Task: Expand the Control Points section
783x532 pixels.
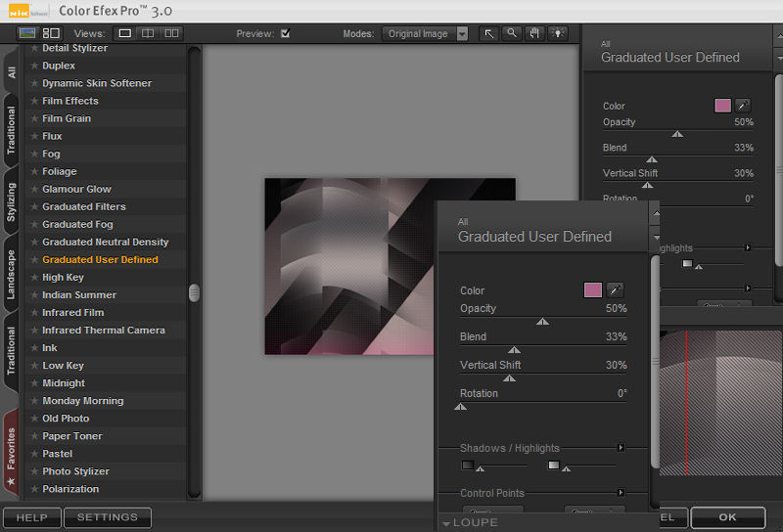Action: coord(621,493)
